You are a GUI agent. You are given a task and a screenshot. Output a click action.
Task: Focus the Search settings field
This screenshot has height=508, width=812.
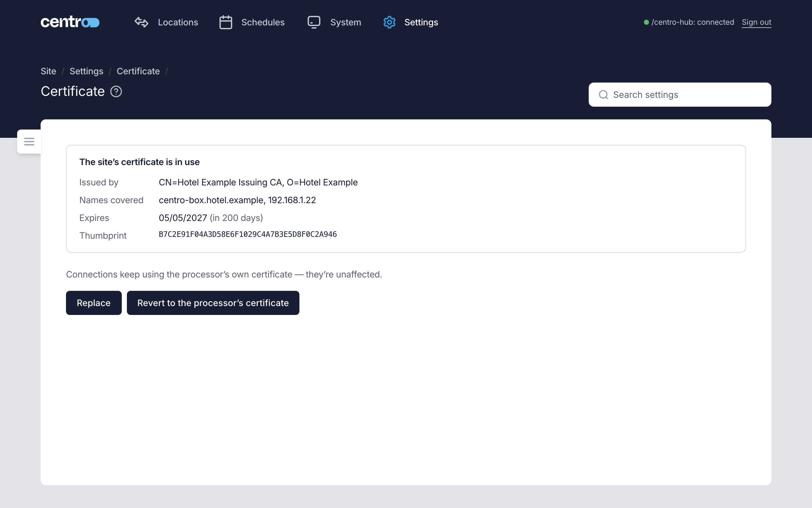[x=680, y=95]
